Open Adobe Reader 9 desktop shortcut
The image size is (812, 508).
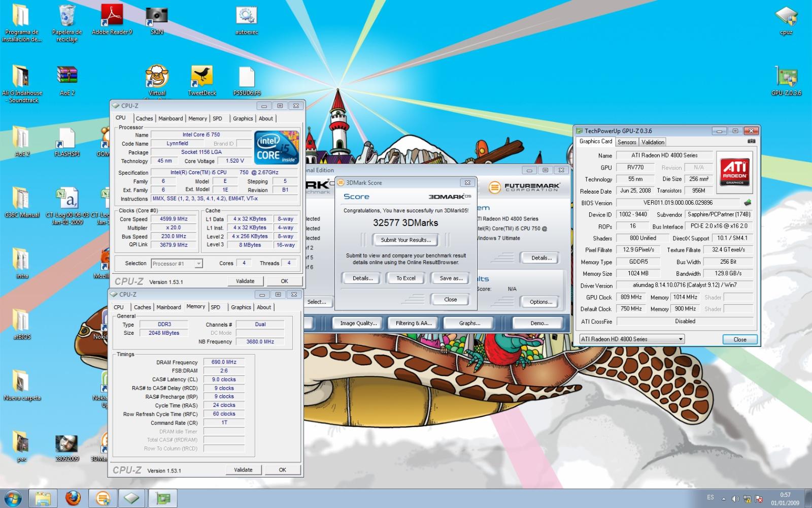coord(112,20)
